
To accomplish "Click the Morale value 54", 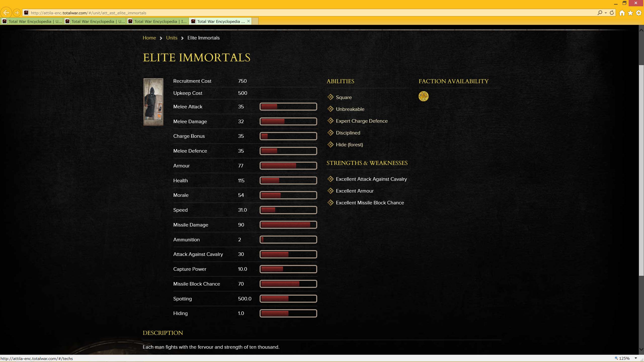I will point(241,195).
